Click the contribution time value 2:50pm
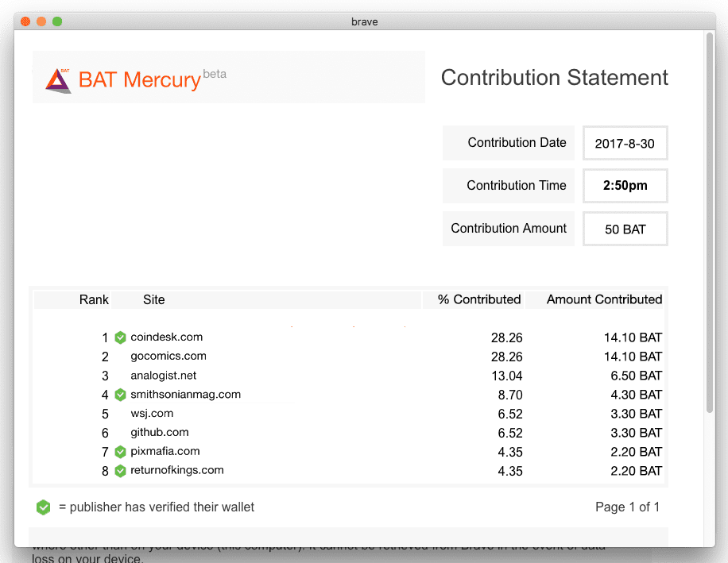Viewport: 728px width, 563px height. click(625, 186)
